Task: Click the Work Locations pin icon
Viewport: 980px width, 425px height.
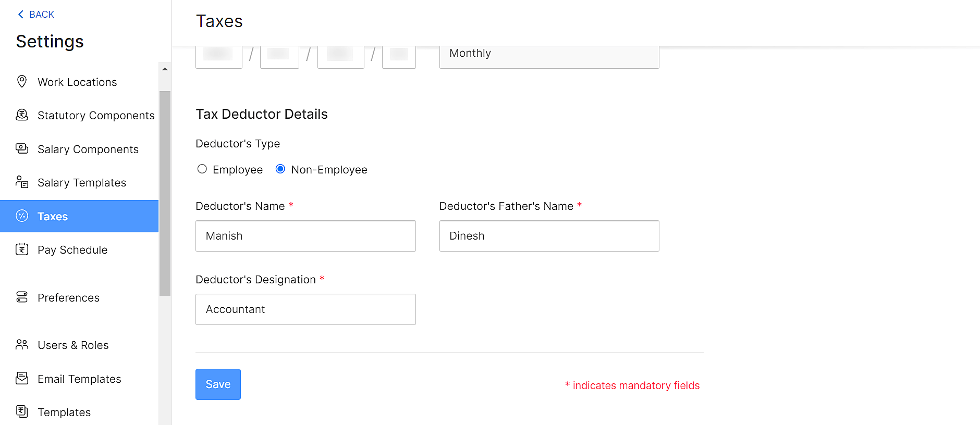Action: pos(22,81)
